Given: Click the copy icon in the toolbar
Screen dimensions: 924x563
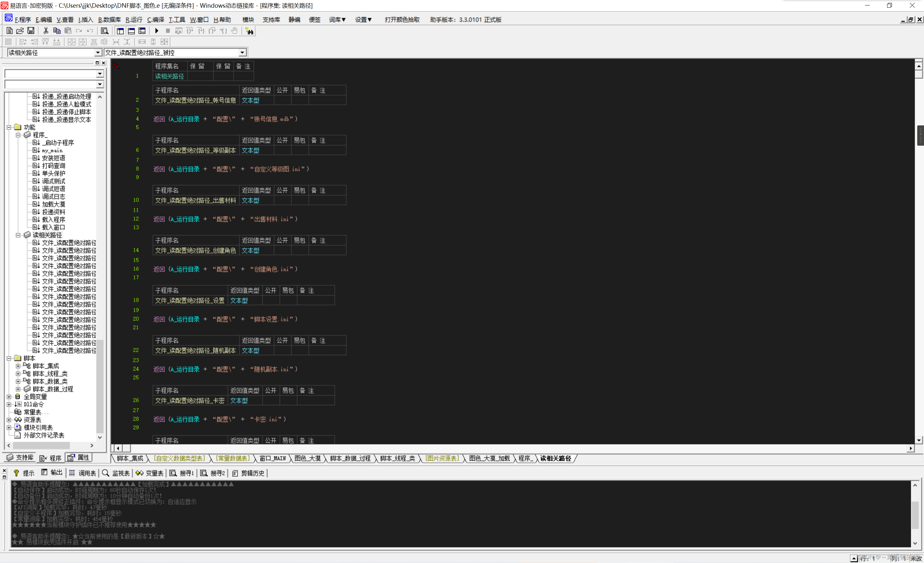Looking at the screenshot, I should pyautogui.click(x=57, y=31).
